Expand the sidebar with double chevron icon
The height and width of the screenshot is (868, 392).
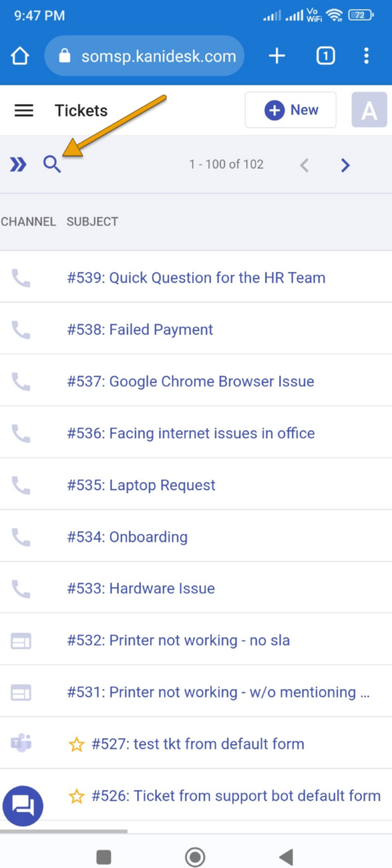(19, 164)
